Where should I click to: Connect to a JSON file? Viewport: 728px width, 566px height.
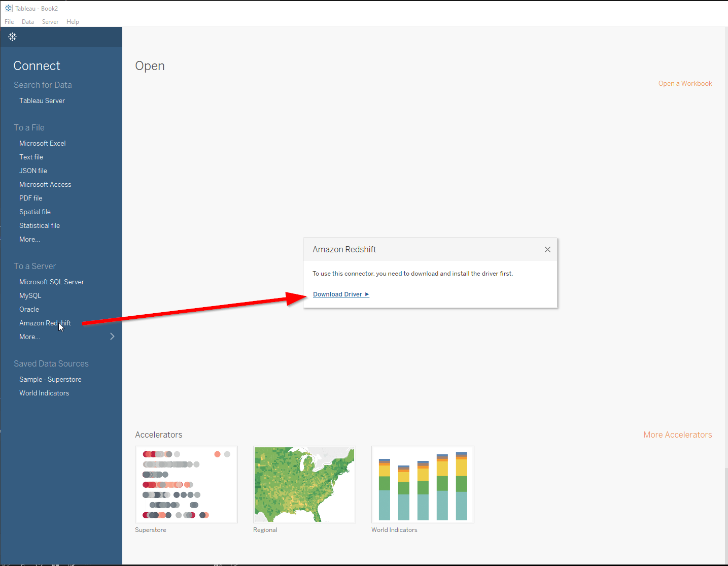pos(33,171)
